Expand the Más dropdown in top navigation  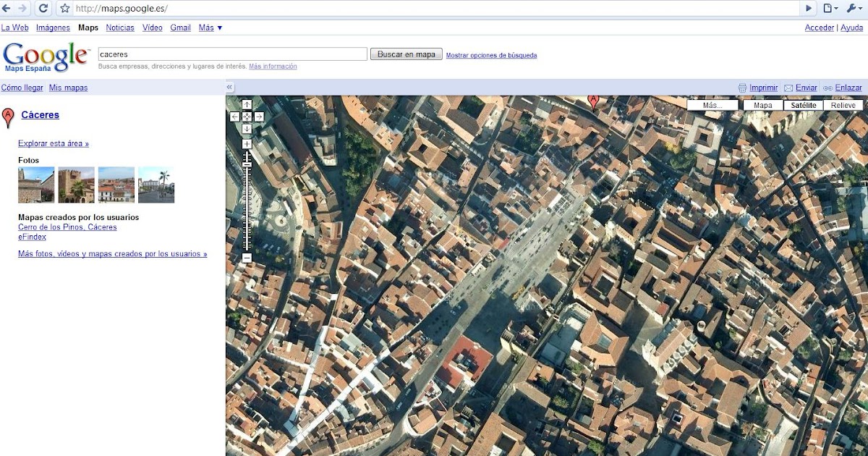click(x=210, y=28)
